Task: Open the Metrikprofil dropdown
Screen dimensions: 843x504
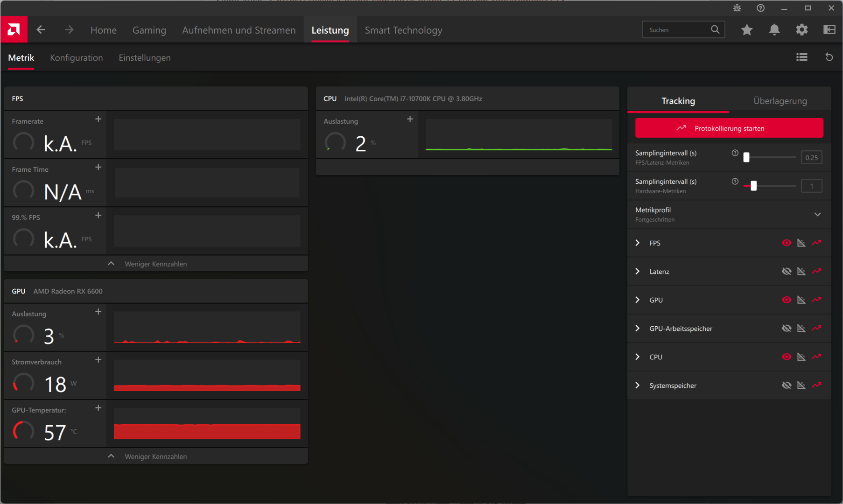Action: [x=729, y=214]
